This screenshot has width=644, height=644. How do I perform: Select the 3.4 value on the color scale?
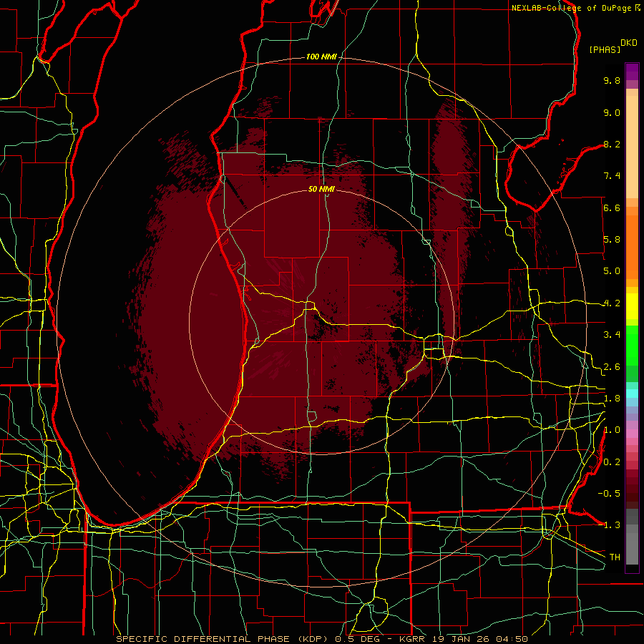[612, 335]
